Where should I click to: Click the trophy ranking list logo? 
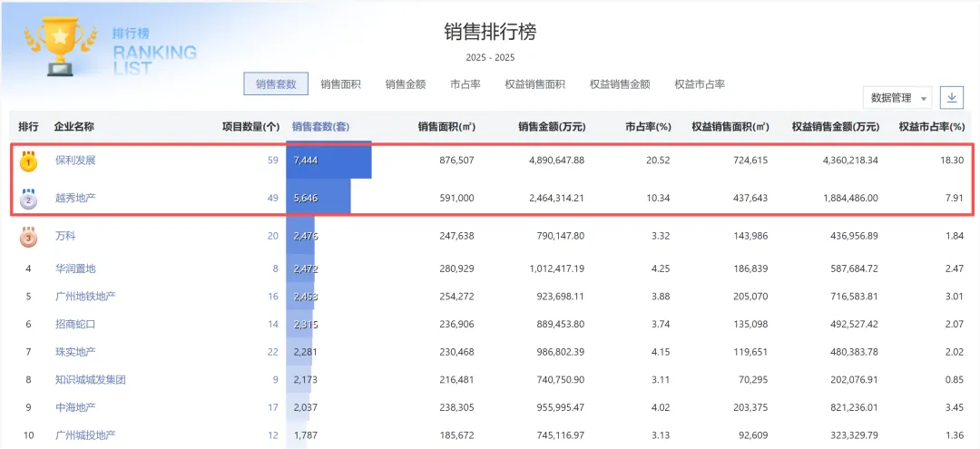pos(61,46)
